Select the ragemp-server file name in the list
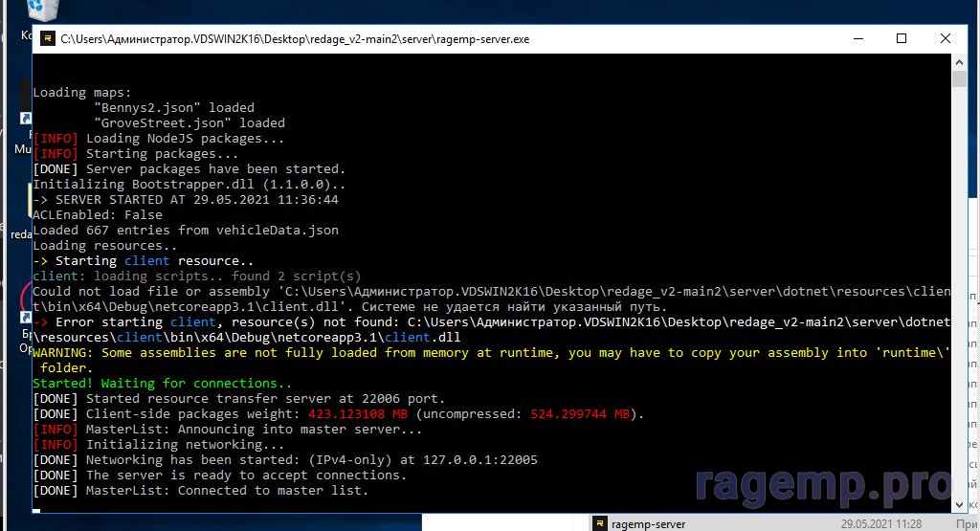The width and height of the screenshot is (980, 531). [x=648, y=523]
